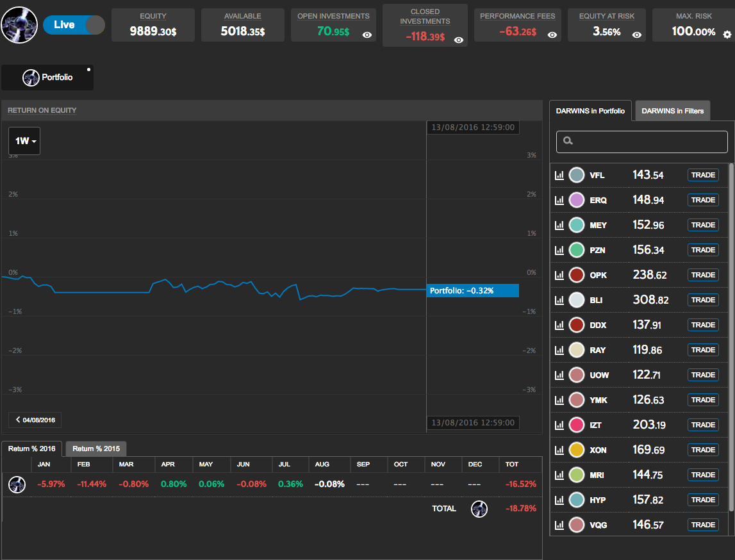Click the avatar icon in the TOTAL row
Image resolution: width=735 pixels, height=560 pixels.
[479, 509]
